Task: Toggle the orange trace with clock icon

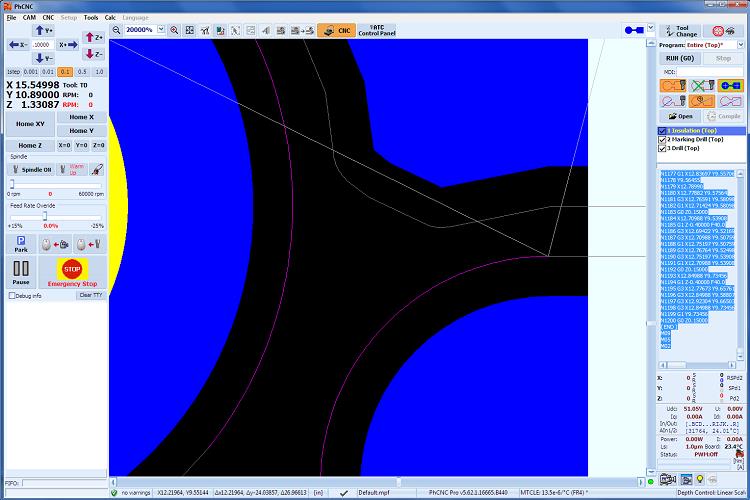Action: point(702,101)
